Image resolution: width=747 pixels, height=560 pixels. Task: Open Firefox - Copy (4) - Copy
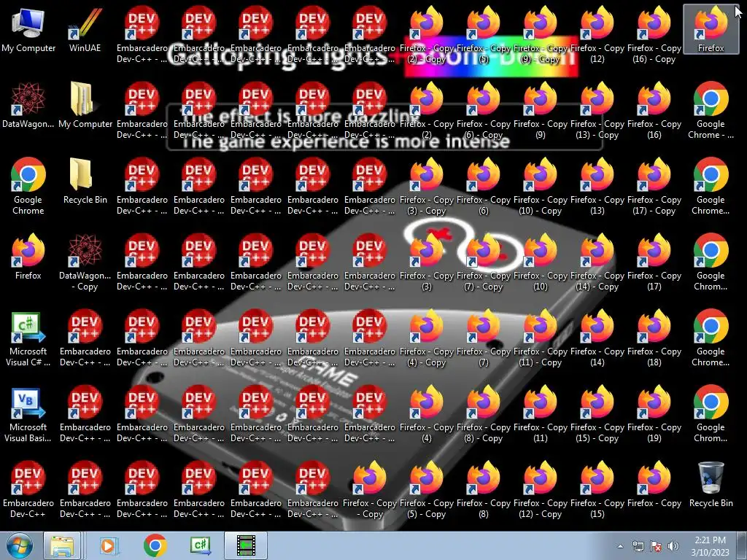426,338
